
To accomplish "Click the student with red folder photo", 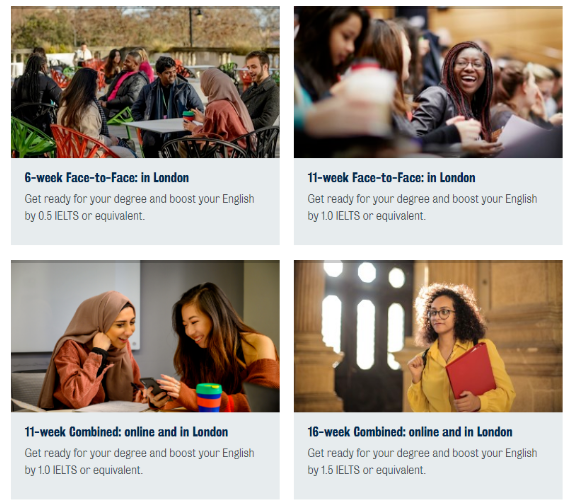I will (428, 336).
